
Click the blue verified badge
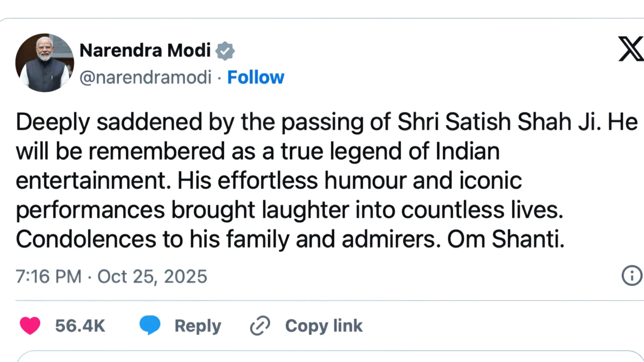[225, 51]
